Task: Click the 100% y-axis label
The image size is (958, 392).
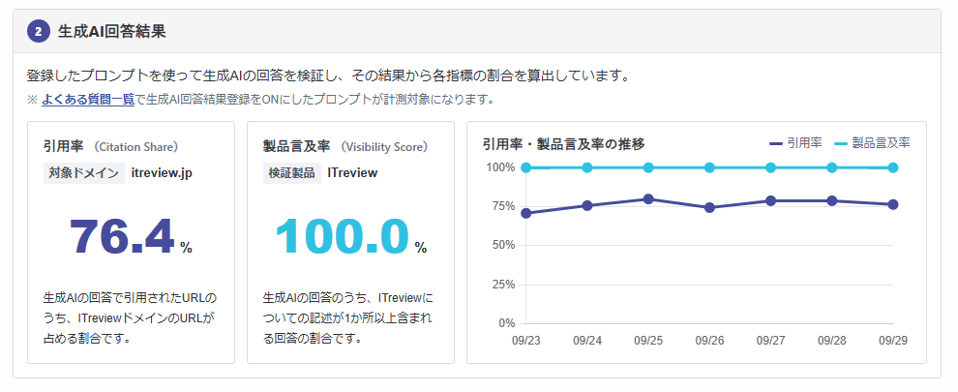Action: (500, 167)
